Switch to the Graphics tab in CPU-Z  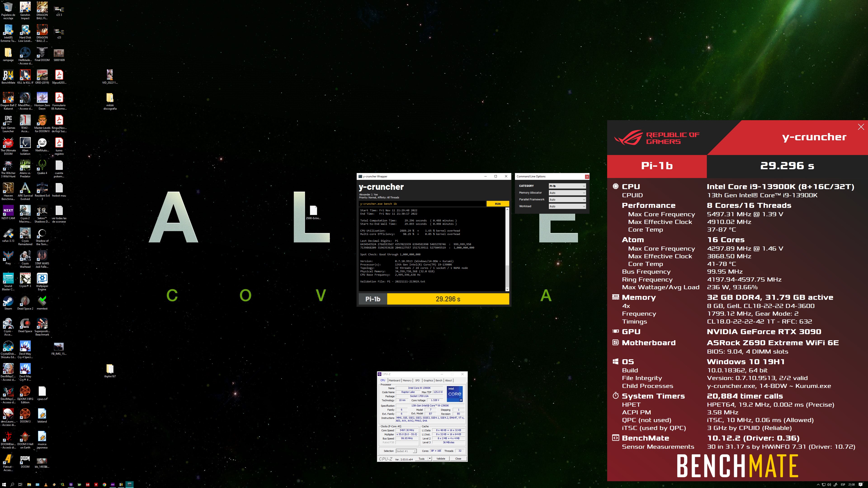click(x=428, y=380)
